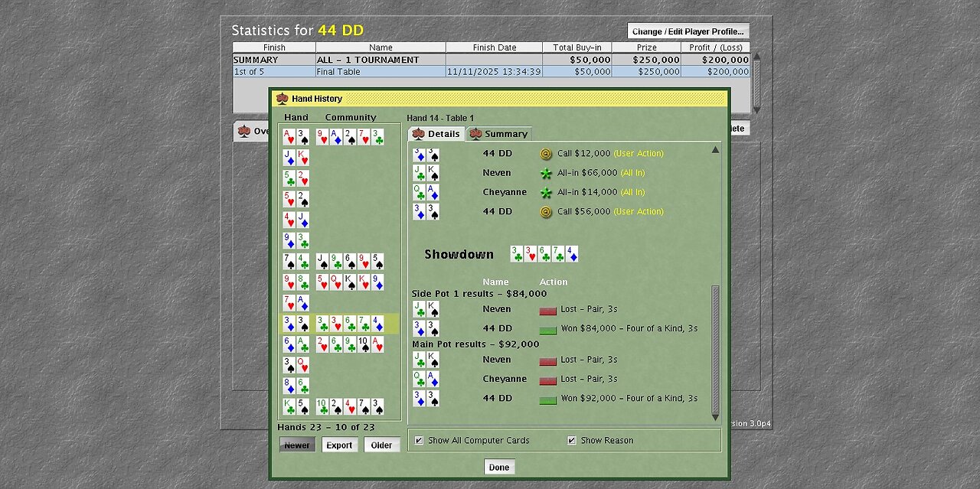Click green won marker beside Won $92,000
980x489 pixels.
pyautogui.click(x=547, y=399)
